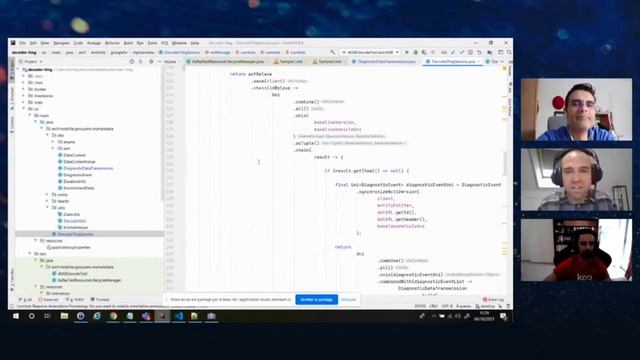Screen dimensions: 640x360
Task: Open the Code menu
Action: point(78,43)
